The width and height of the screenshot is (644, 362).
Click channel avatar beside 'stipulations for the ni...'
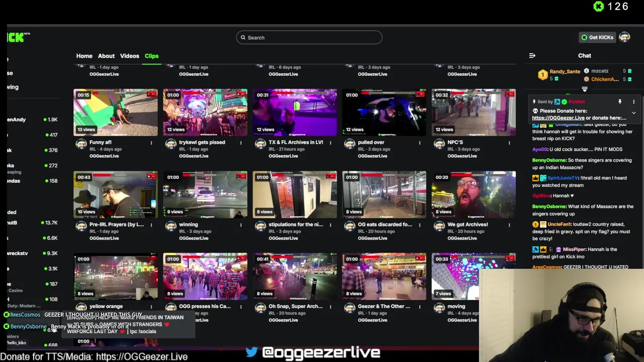(x=260, y=226)
